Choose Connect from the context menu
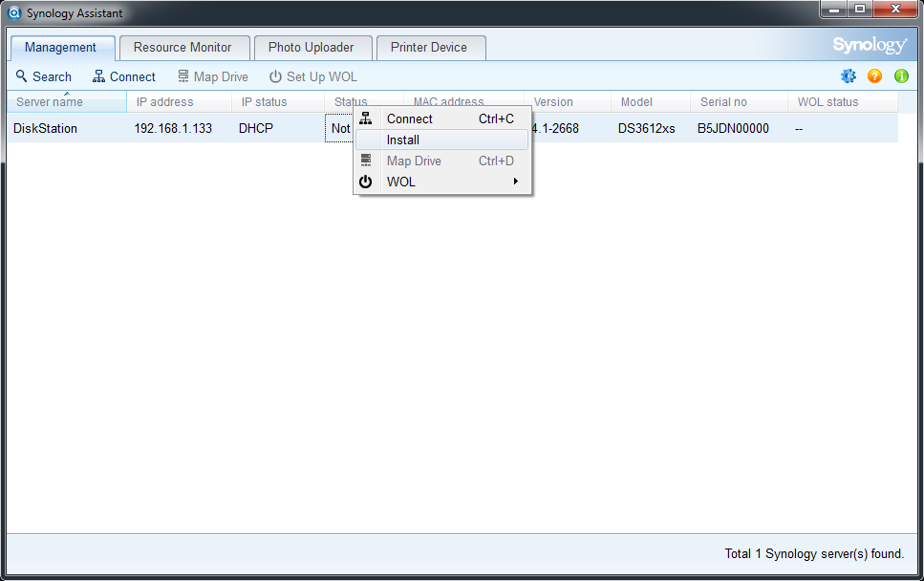 point(409,119)
